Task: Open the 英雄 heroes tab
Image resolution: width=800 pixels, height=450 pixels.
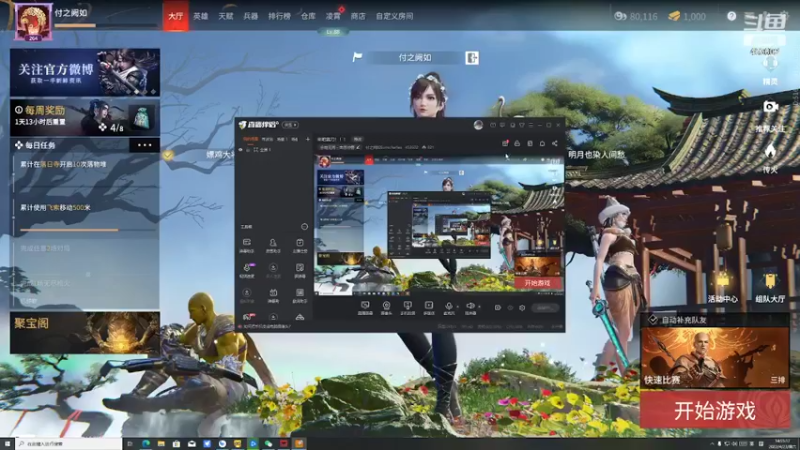Action: (x=201, y=16)
